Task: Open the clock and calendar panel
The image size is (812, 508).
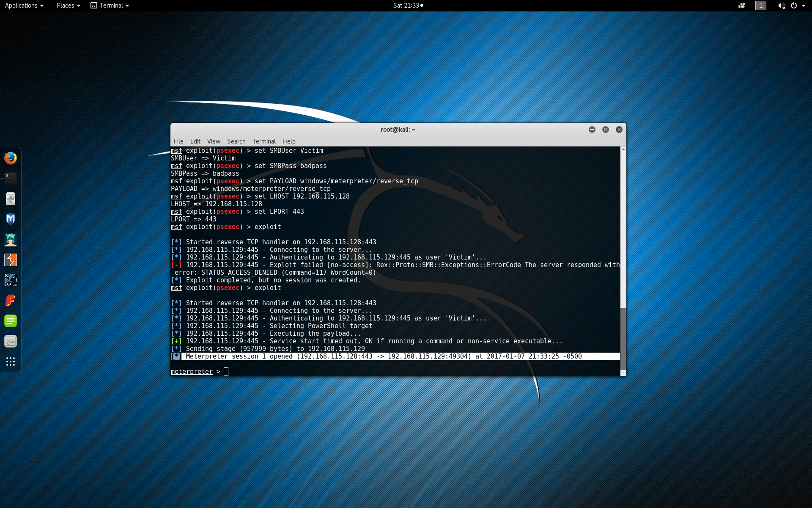Action: 408,6
